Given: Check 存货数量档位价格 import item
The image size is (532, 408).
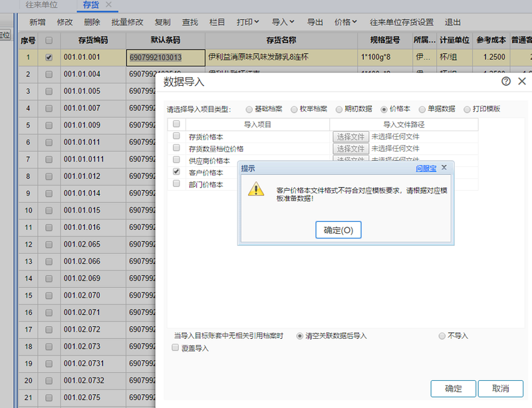Looking at the screenshot, I should pos(176,148).
